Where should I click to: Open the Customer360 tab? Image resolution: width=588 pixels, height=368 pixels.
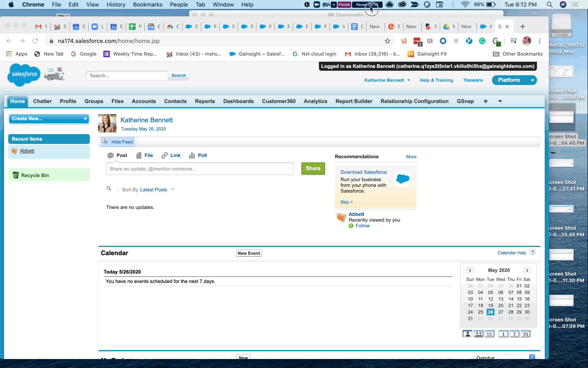point(279,101)
